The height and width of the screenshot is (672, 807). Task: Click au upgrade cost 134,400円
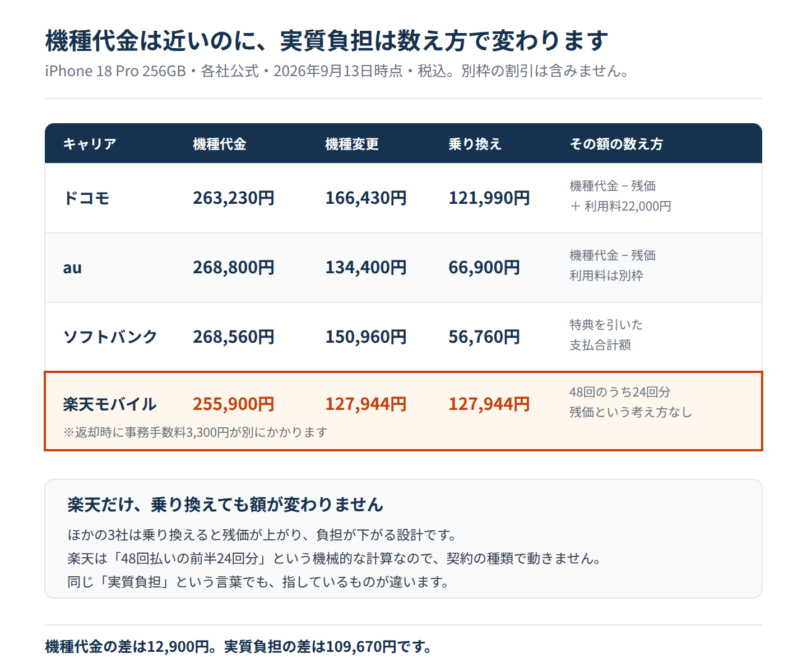point(366,267)
